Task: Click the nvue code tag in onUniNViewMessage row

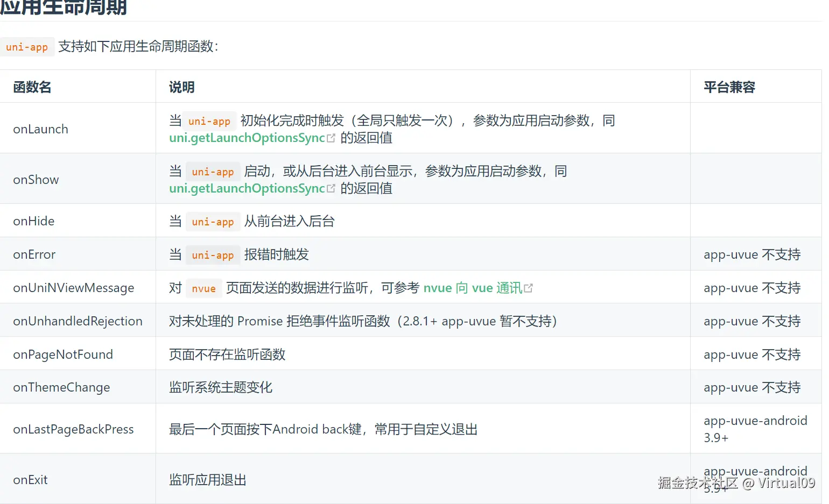Action: 204,288
